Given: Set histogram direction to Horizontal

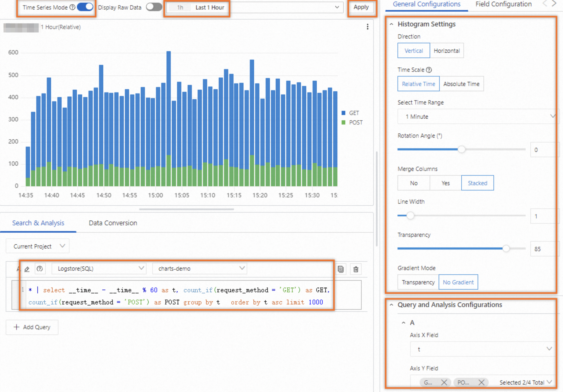Looking at the screenshot, I should click(446, 51).
